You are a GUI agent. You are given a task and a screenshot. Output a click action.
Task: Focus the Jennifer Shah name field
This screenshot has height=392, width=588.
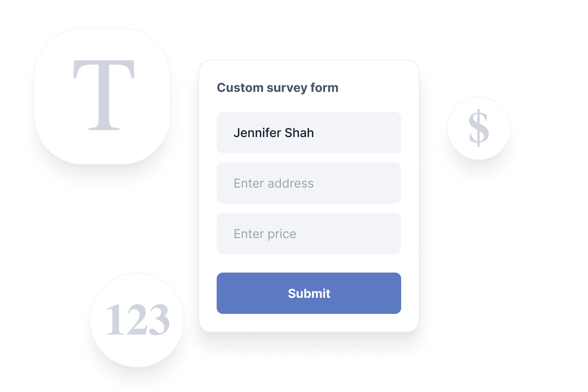click(x=309, y=132)
